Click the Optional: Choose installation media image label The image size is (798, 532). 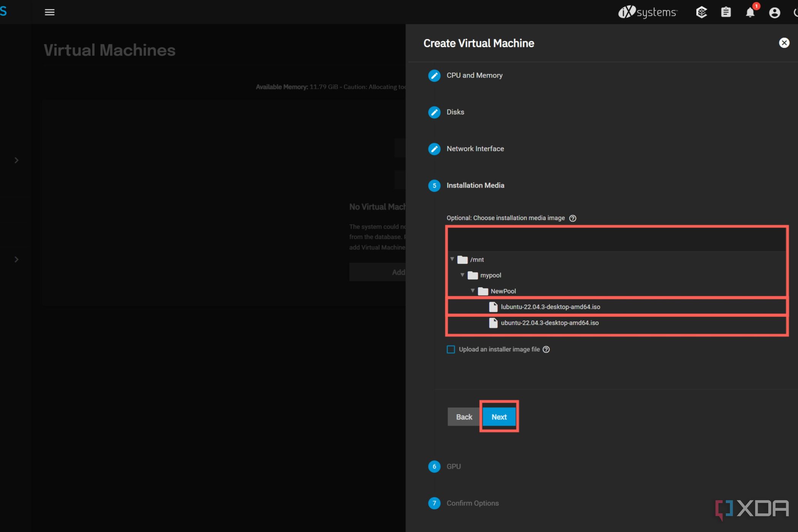coord(506,218)
